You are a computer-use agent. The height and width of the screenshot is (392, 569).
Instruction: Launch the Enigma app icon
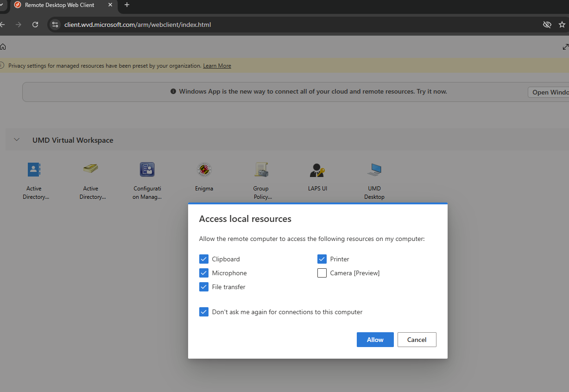click(x=204, y=170)
